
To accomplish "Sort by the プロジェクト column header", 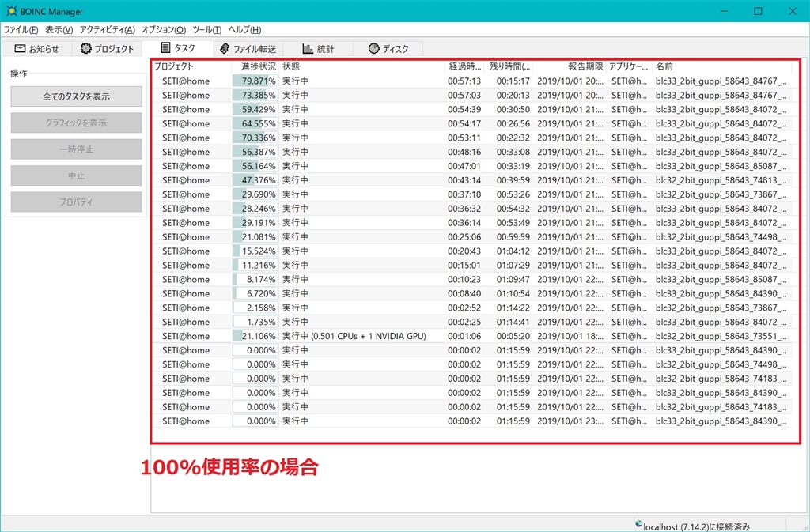I will (x=191, y=66).
